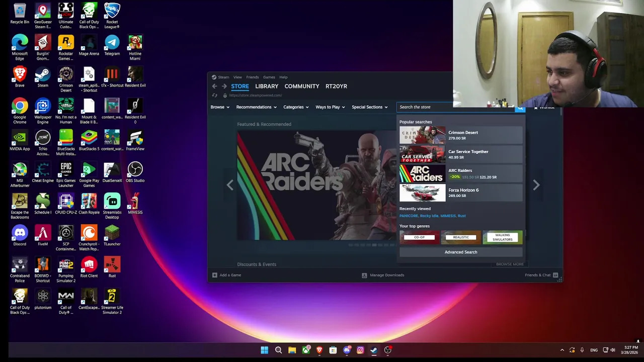Open the Games menu in Steam

(269, 77)
